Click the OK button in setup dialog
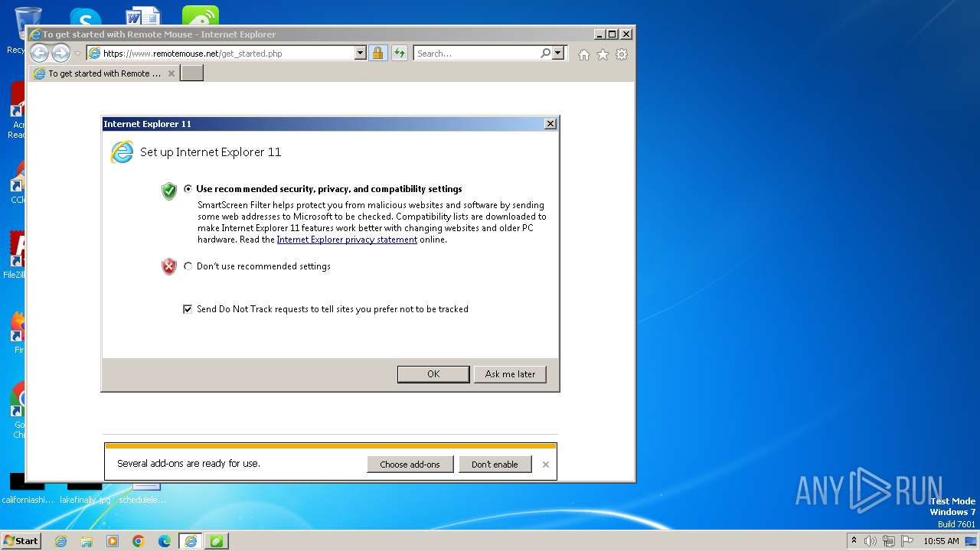 pos(433,374)
